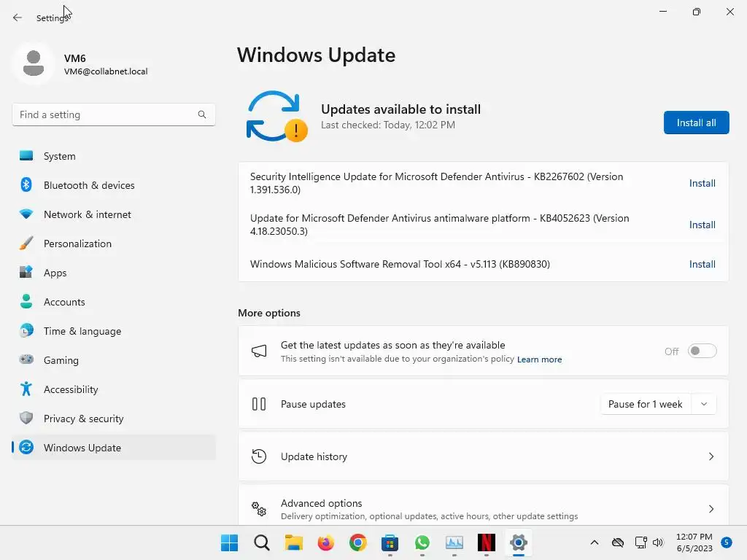
Task: Launch Google Chrome from taskbar
Action: 357,542
